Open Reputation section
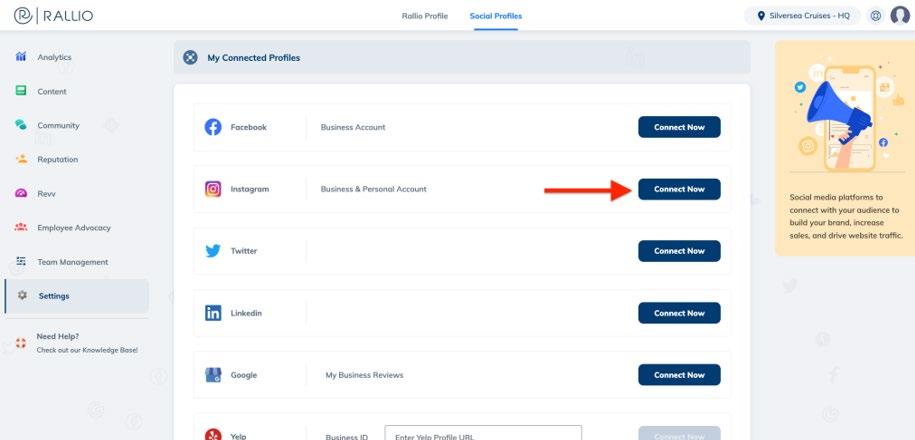 (58, 159)
